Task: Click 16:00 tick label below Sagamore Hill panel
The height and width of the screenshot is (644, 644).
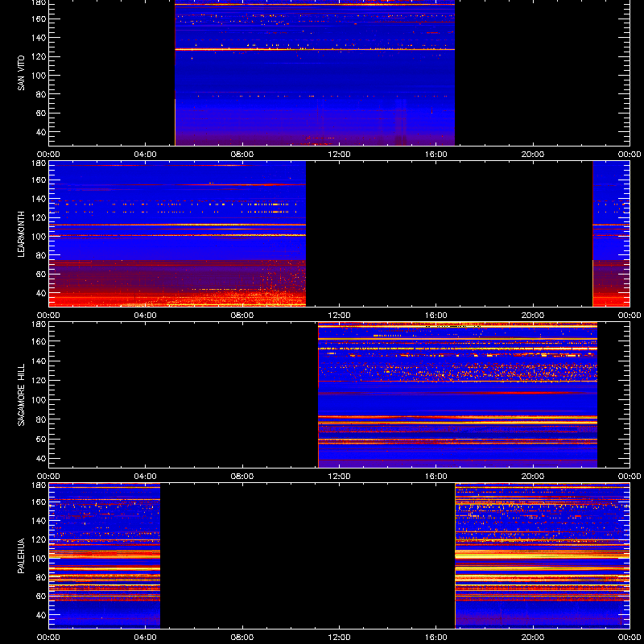Action: click(x=436, y=477)
